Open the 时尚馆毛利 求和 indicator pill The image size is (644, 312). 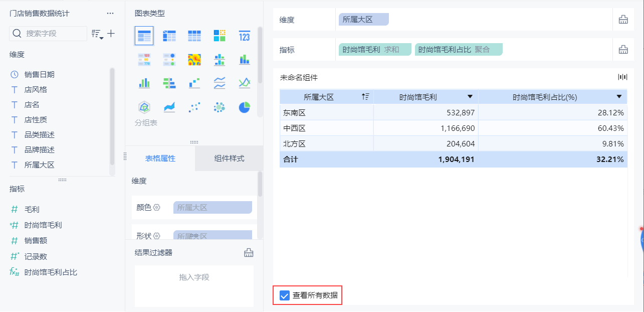375,50
